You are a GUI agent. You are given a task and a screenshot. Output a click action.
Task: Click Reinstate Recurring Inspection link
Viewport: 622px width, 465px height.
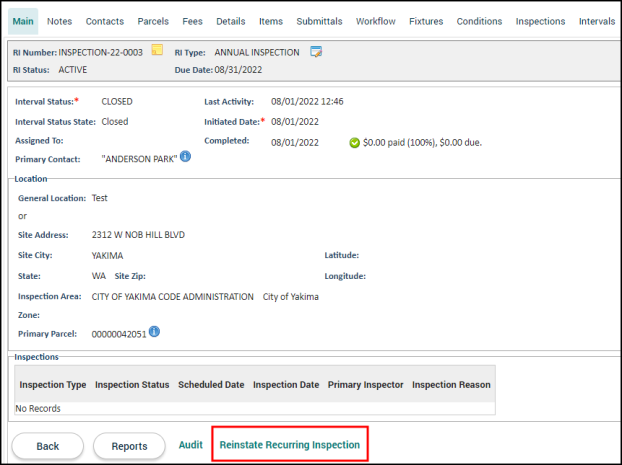pos(290,445)
